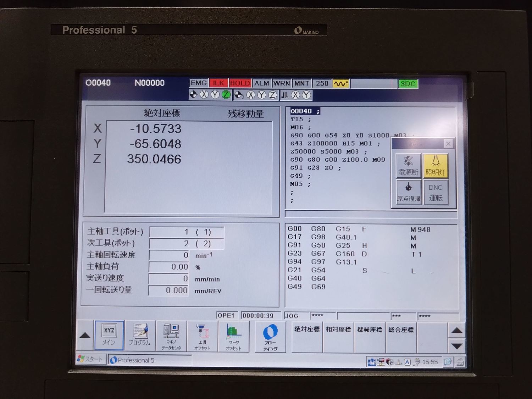Expand left arrow beside メイン
The image size is (532, 399).
[x=85, y=335]
